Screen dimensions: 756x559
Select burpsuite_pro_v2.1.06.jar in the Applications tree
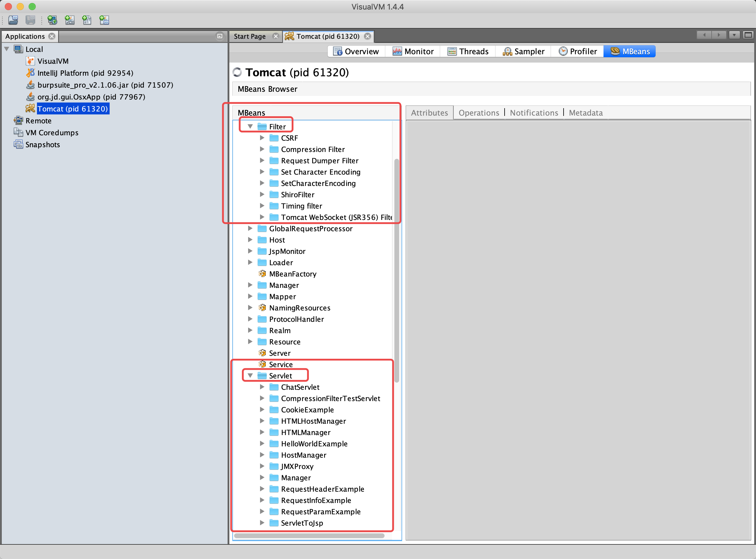pyautogui.click(x=105, y=85)
